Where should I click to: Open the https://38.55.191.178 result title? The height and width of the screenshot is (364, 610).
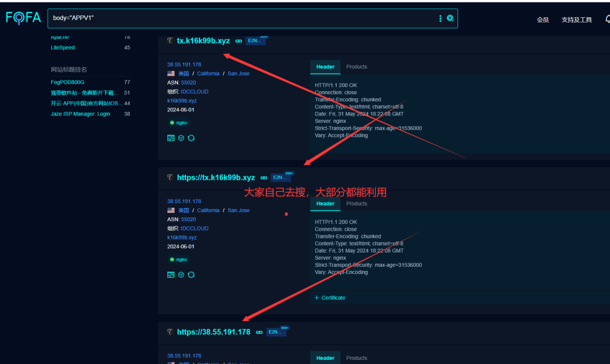(214, 332)
